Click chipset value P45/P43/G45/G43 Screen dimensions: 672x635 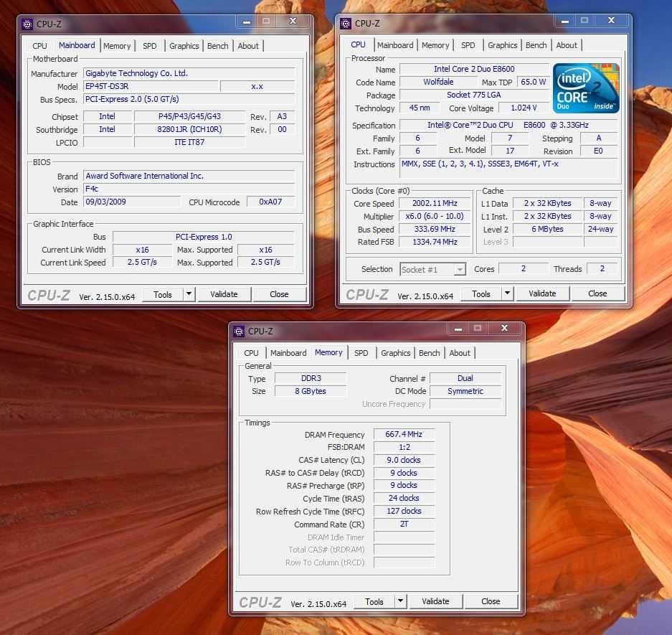tap(189, 116)
